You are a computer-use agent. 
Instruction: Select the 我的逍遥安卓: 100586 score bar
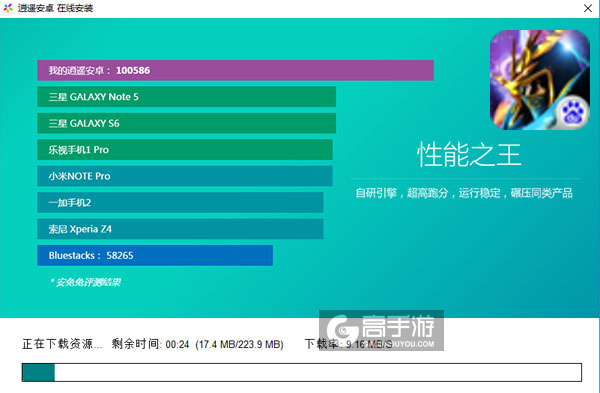point(235,70)
